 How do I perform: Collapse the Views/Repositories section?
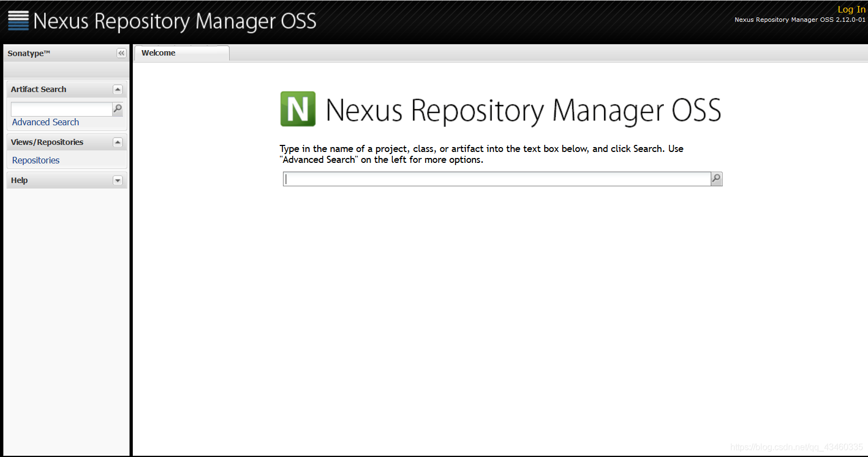pyautogui.click(x=118, y=142)
